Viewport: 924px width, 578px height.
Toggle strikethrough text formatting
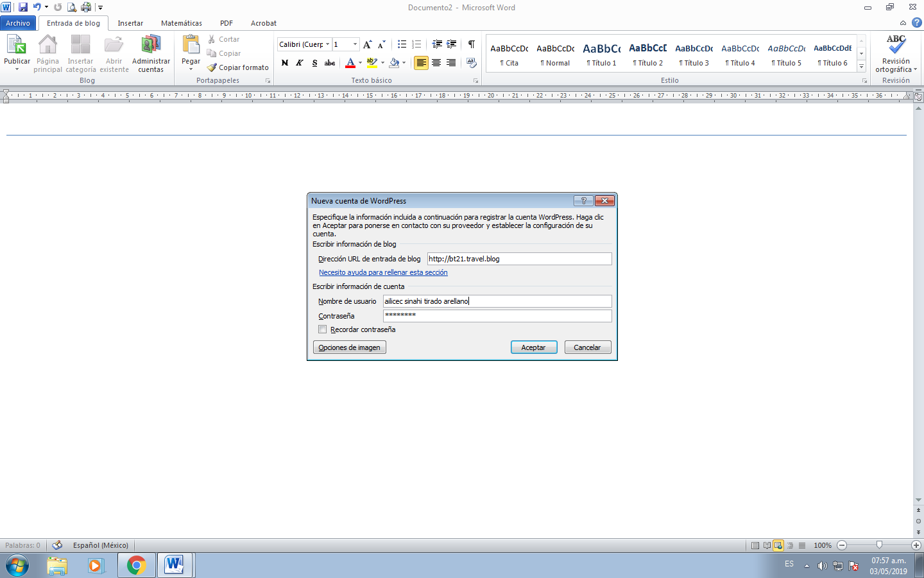(330, 63)
